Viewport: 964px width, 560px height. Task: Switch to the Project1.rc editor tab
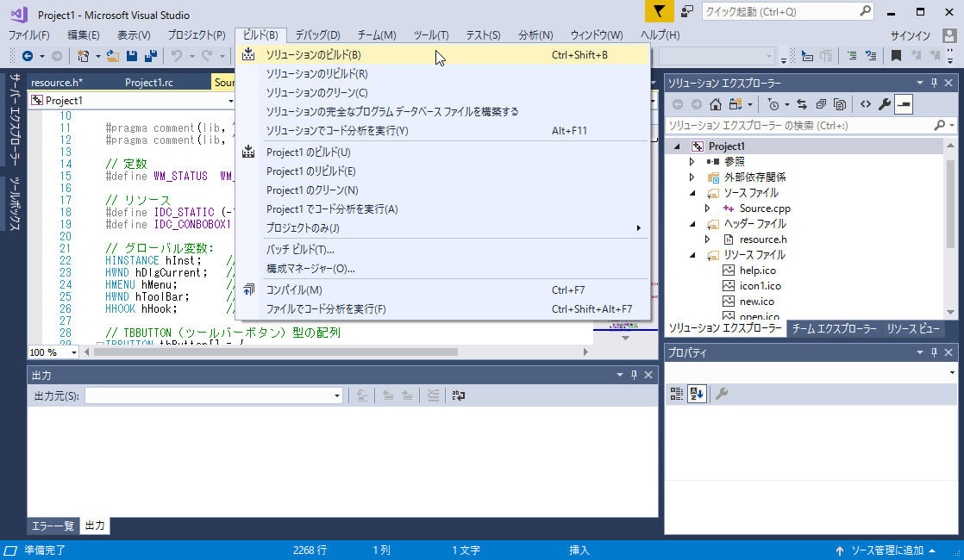[149, 83]
